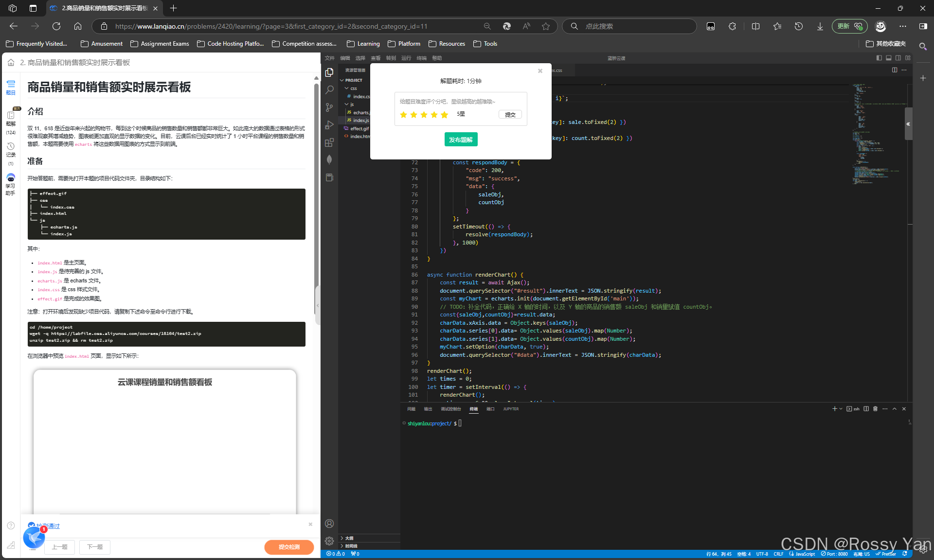Open Source Control in the activity bar
Viewport: 934px width, 560px height.
coord(329,107)
